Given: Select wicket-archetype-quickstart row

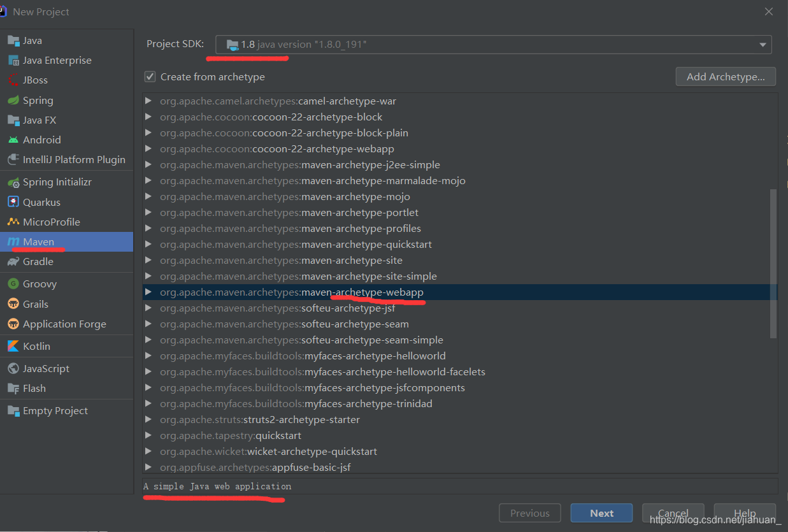Looking at the screenshot, I should [x=459, y=452].
